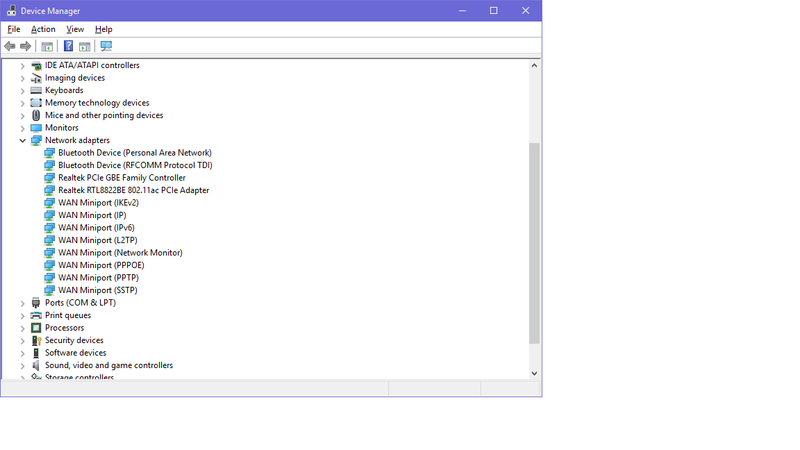Minimize the Device Manager window
800x450 pixels.
[x=462, y=10]
